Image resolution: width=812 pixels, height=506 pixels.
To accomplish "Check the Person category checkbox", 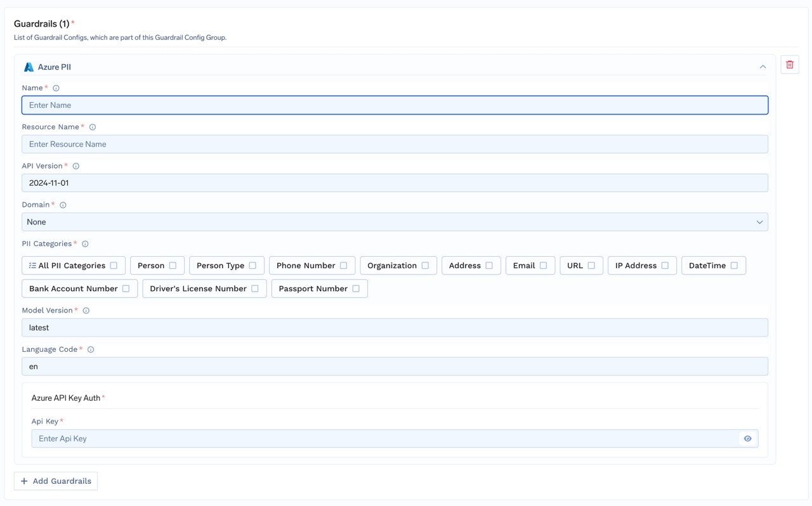I will [x=173, y=266].
